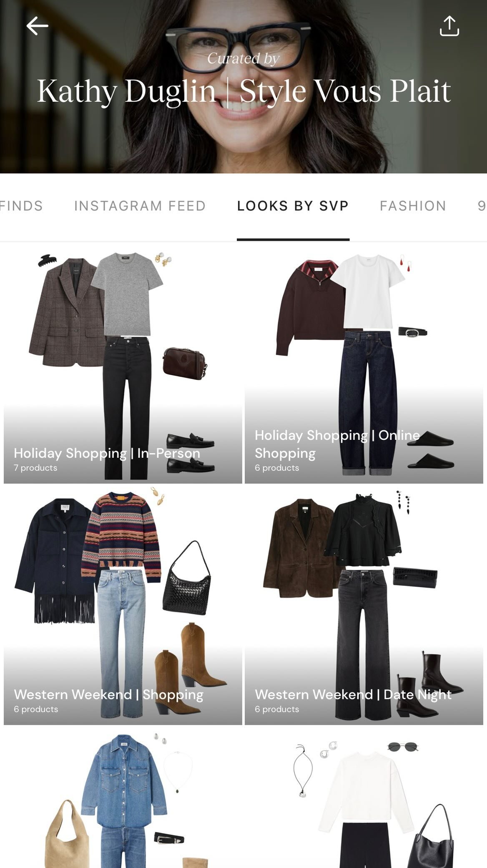This screenshot has width=487, height=868.
Task: Tap the plaid blazer image
Action: [67, 313]
